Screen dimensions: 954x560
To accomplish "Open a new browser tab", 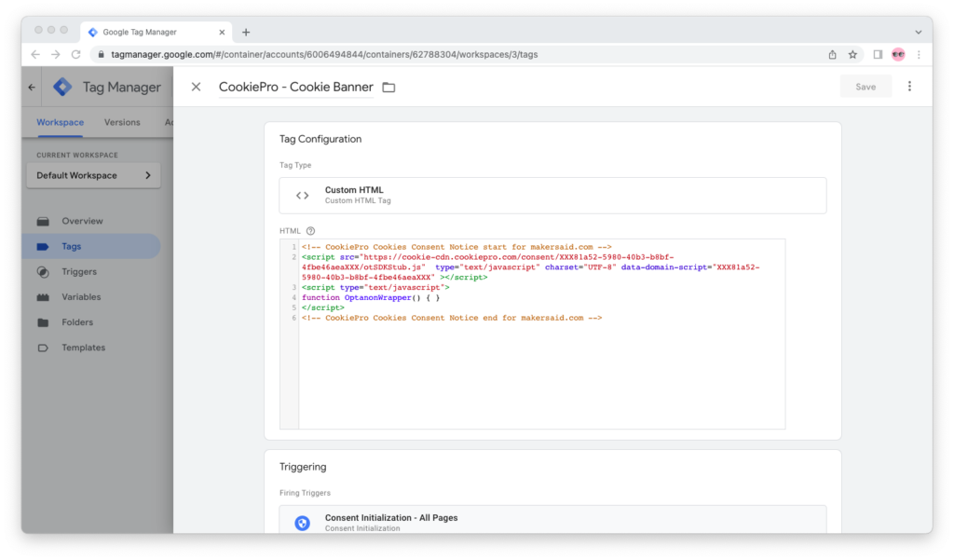I will point(246,33).
